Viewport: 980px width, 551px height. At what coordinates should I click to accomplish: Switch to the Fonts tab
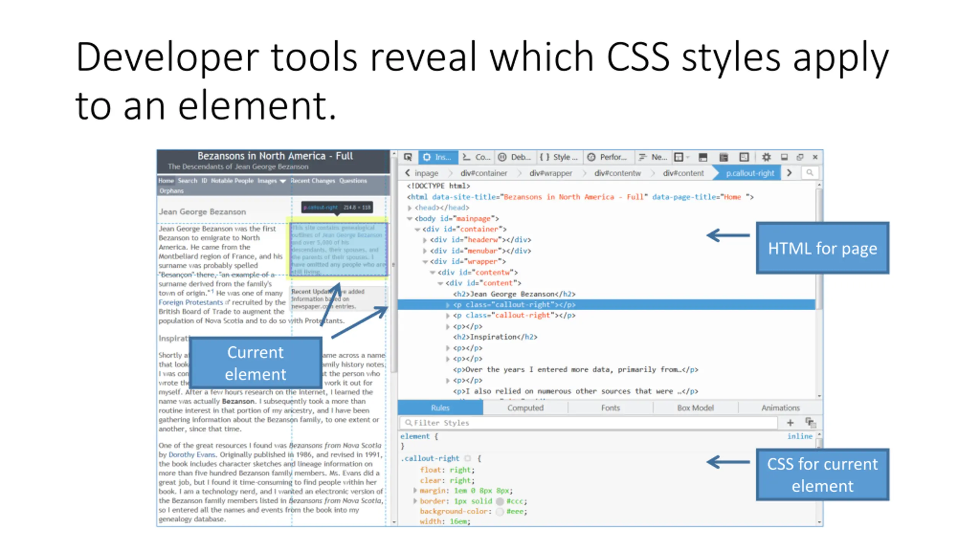(x=610, y=408)
